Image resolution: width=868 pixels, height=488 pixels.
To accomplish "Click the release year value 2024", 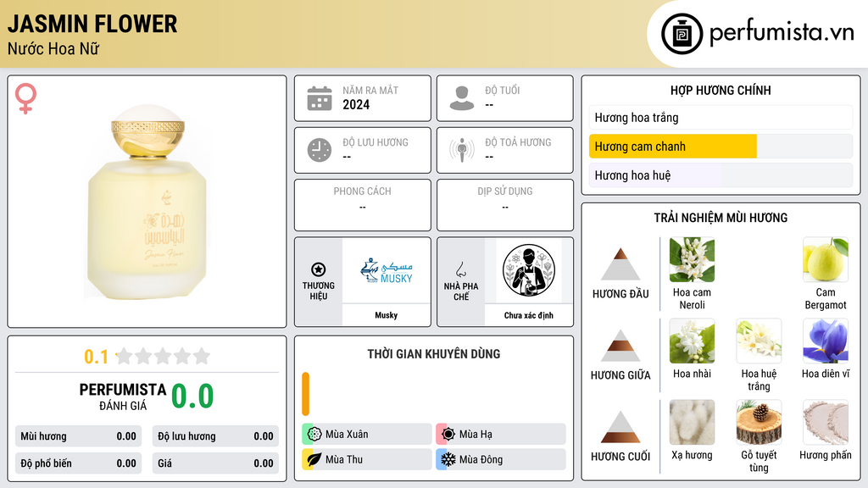I will click(x=356, y=104).
